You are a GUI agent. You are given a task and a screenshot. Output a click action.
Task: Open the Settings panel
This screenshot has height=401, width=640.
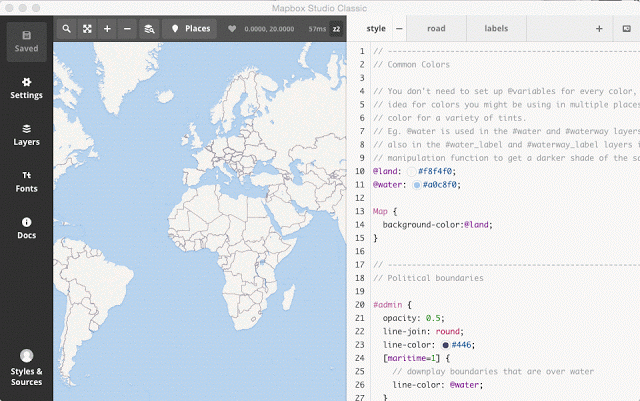pos(27,88)
